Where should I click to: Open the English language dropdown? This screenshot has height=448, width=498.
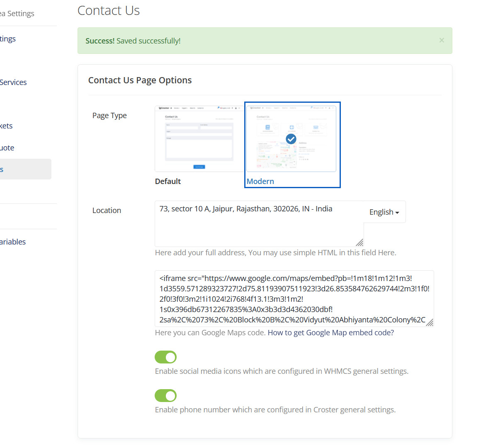[384, 212]
